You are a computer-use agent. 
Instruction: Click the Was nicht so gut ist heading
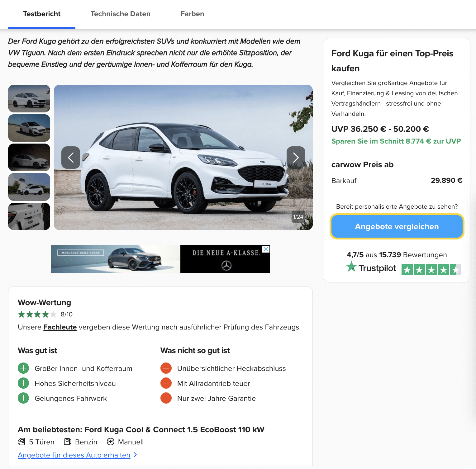coord(195,351)
